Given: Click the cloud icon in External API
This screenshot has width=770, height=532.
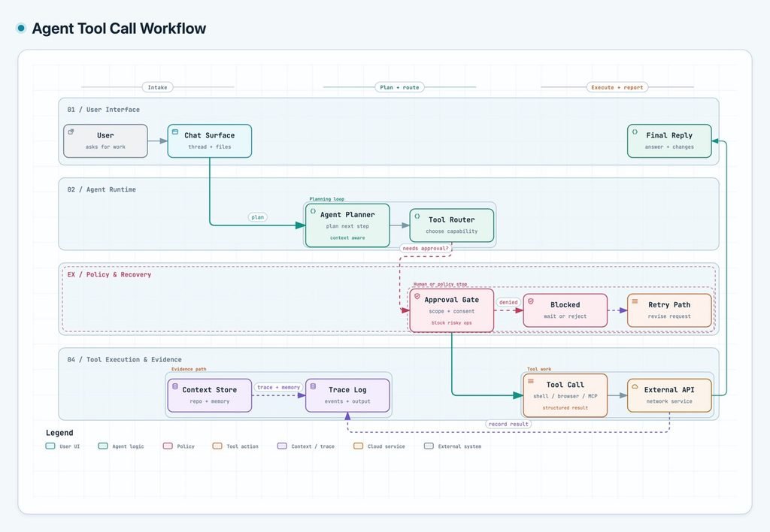Looking at the screenshot, I should (635, 386).
